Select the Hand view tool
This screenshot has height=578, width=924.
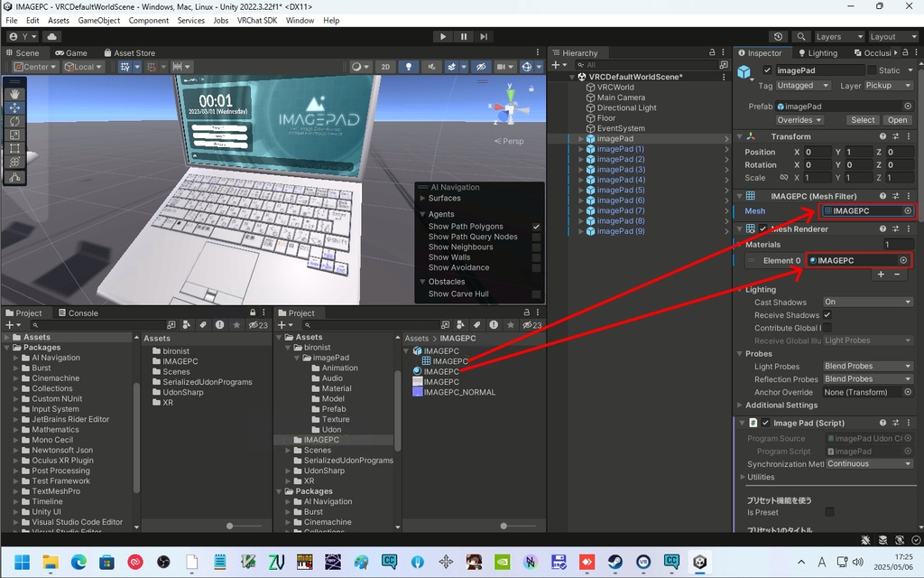[x=14, y=94]
